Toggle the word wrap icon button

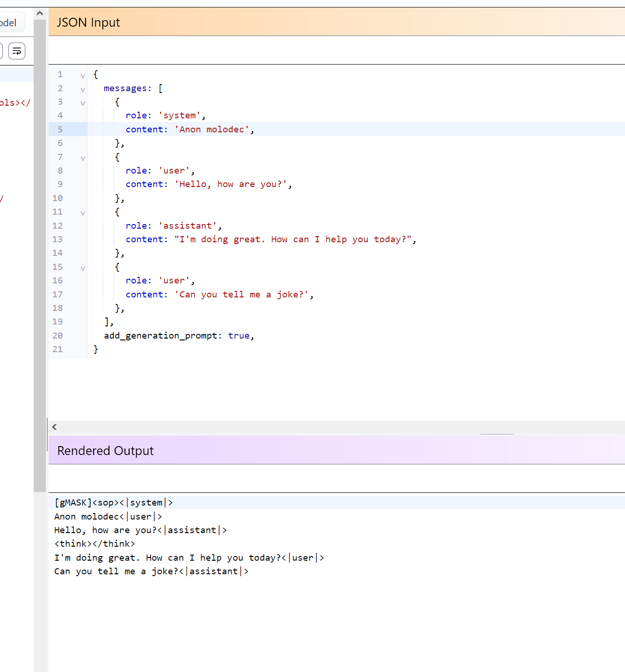(17, 51)
